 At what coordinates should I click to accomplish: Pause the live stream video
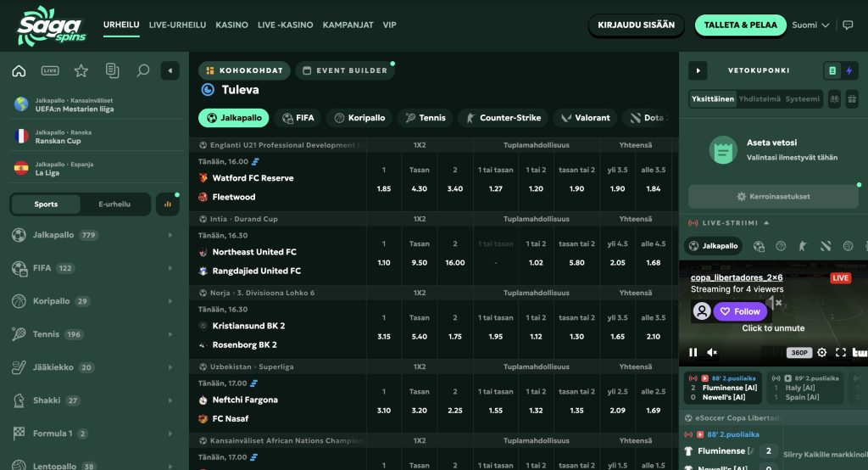[693, 353]
